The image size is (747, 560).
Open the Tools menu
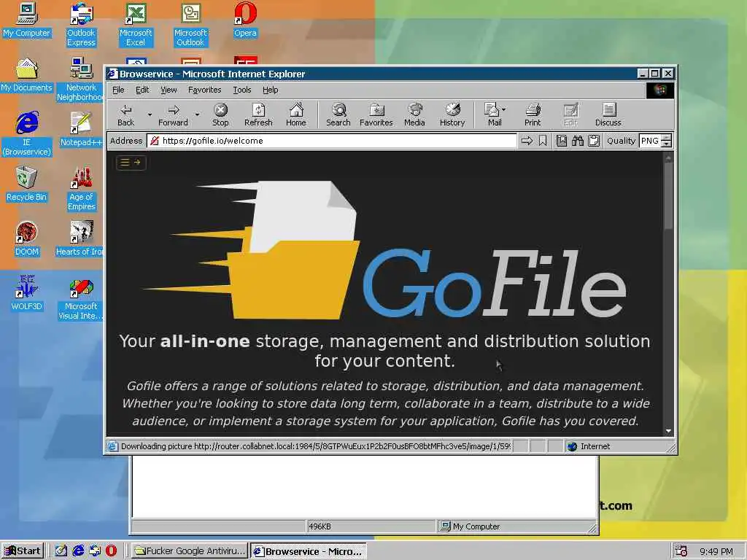(242, 90)
